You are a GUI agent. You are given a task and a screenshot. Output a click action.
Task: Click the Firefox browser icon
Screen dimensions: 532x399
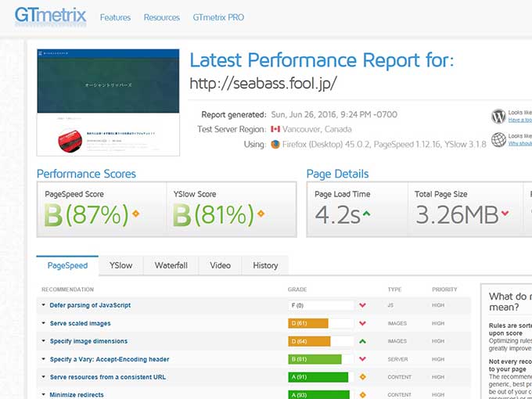click(275, 144)
